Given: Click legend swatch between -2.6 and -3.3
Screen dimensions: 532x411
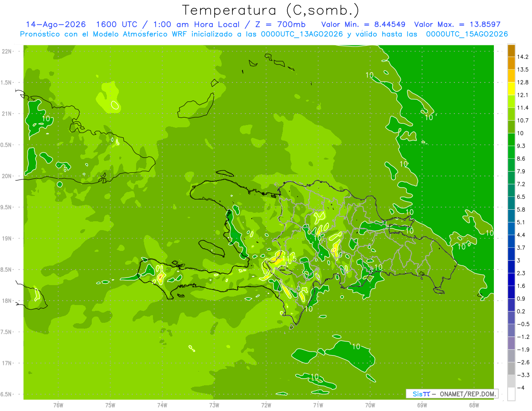Looking at the screenshot, I should [511, 368].
